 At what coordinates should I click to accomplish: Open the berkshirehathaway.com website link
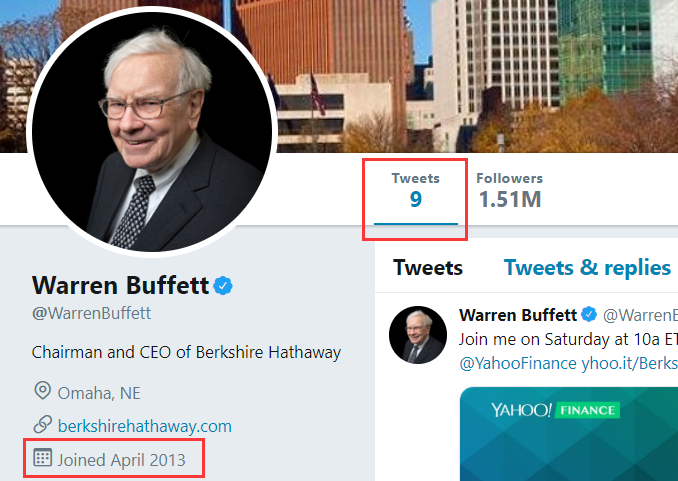(x=144, y=425)
